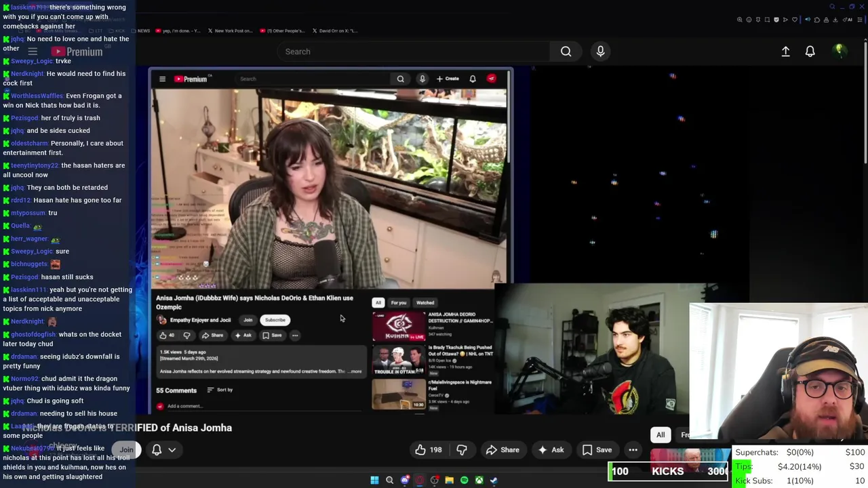Switch to David Orr on X browser tab
Image resolution: width=868 pixels, height=488 pixels.
[335, 30]
